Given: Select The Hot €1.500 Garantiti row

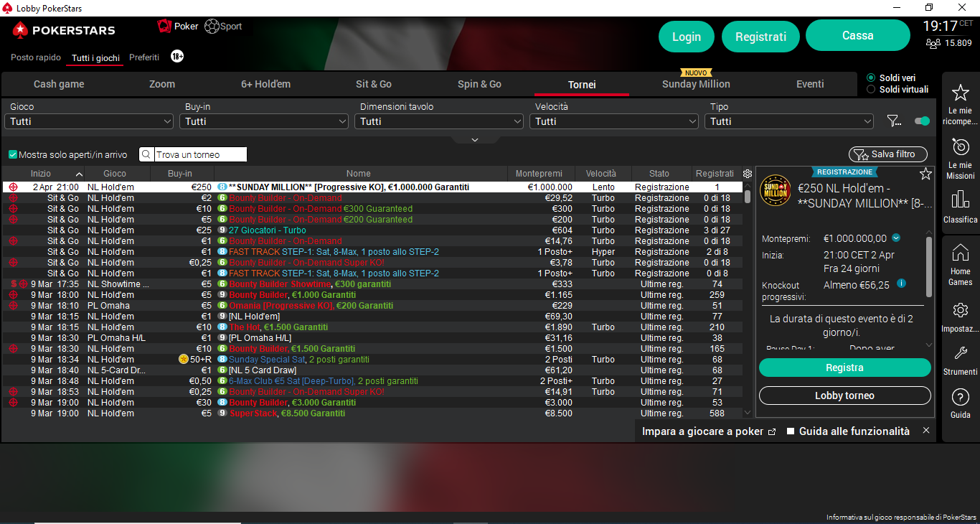Looking at the screenshot, I should pos(372,327).
